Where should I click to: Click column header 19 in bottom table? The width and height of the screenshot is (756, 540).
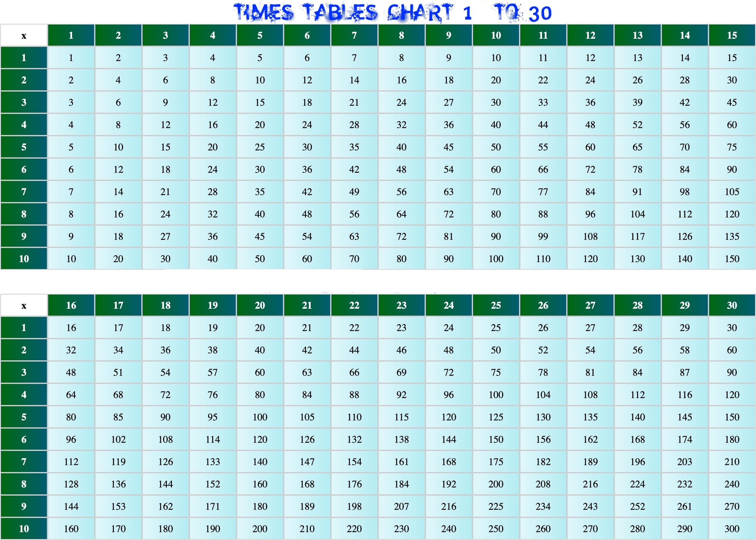click(212, 305)
